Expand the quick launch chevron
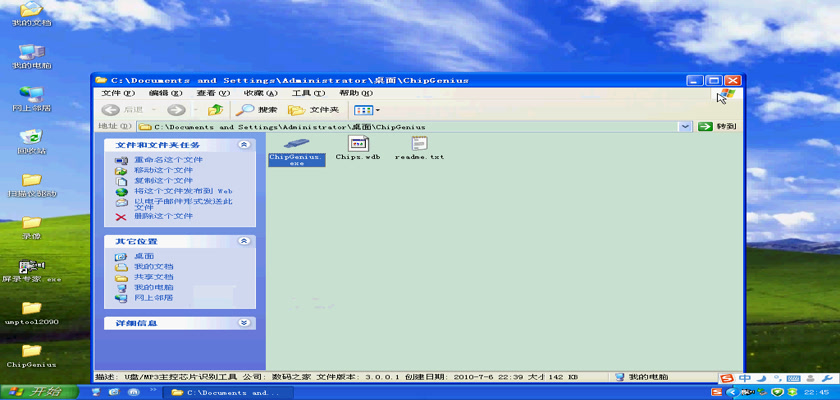The width and height of the screenshot is (840, 400). pos(153,390)
